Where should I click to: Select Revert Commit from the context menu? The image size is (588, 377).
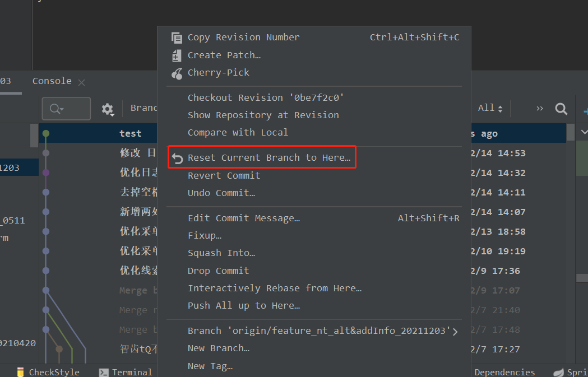tap(224, 175)
